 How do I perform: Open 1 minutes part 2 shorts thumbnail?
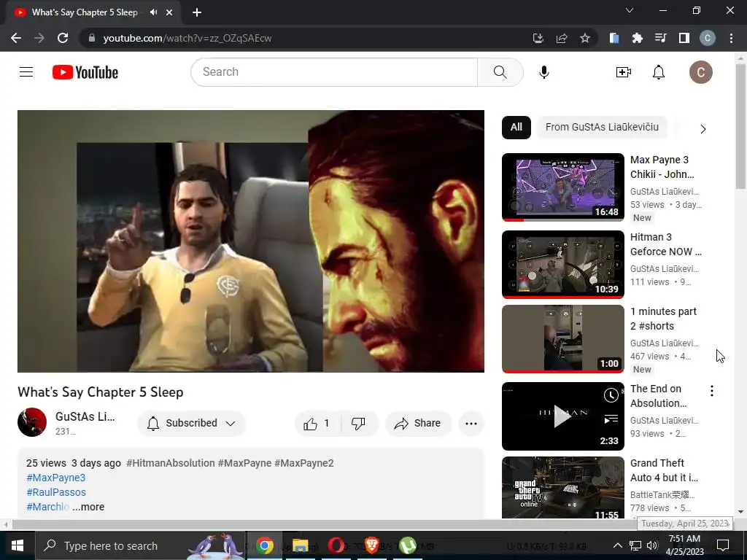click(x=563, y=338)
